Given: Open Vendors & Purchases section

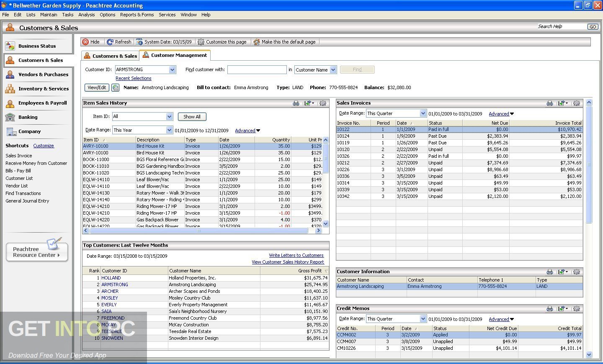Looking at the screenshot, I should [x=38, y=74].
